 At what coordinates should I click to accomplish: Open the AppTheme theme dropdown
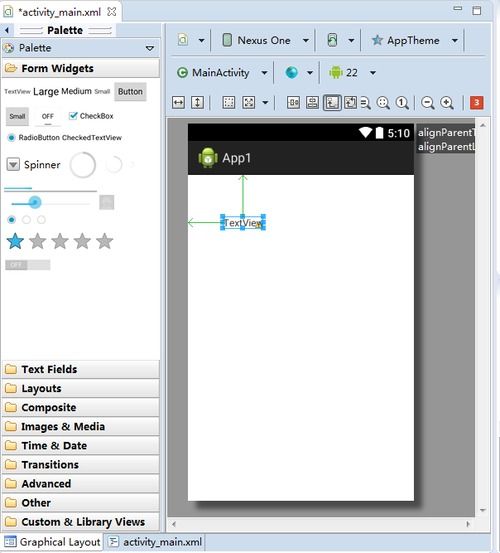pos(415,40)
